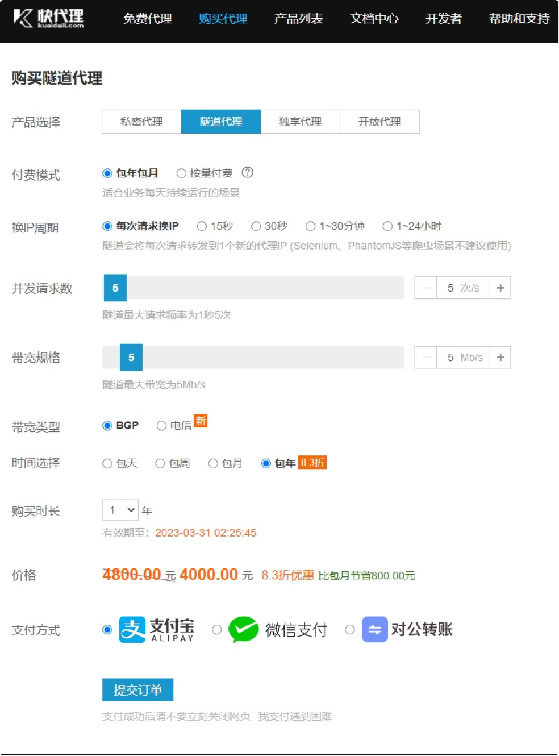
Task: Click the 比包月节省800.00元 savings text
Action: (x=367, y=576)
